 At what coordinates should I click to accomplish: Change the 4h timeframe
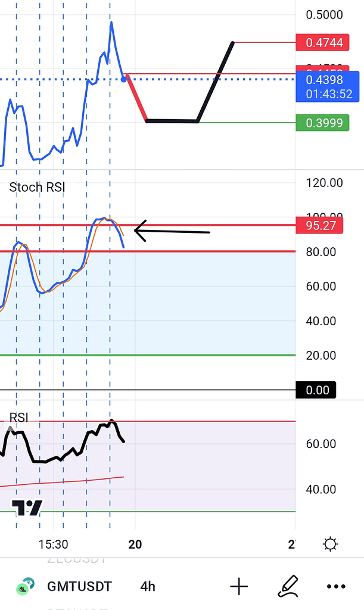148,586
